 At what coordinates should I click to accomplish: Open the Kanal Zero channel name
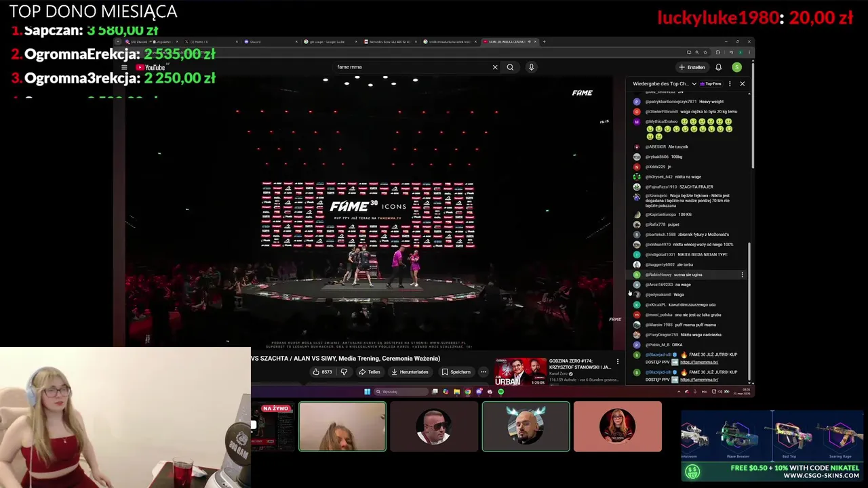(559, 373)
